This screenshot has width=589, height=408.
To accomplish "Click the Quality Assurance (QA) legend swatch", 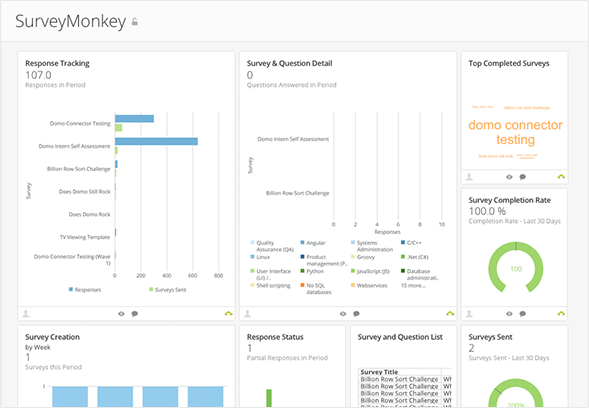I will coord(252,243).
